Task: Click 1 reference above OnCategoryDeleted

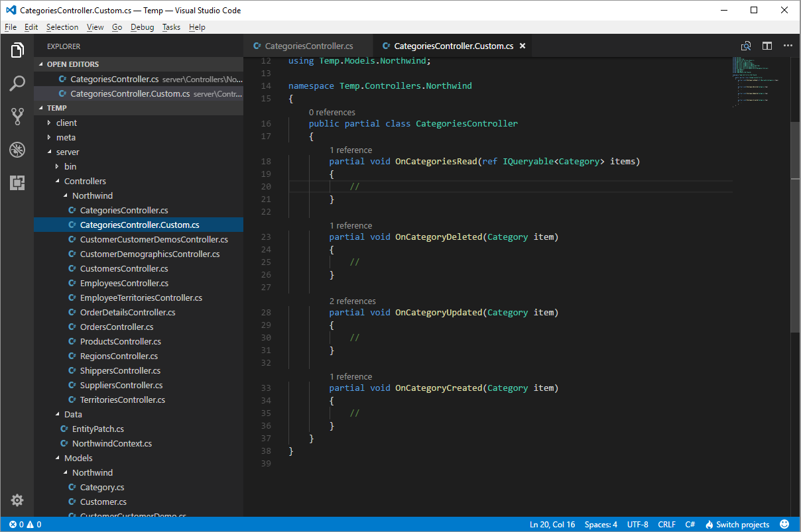Action: coord(351,225)
